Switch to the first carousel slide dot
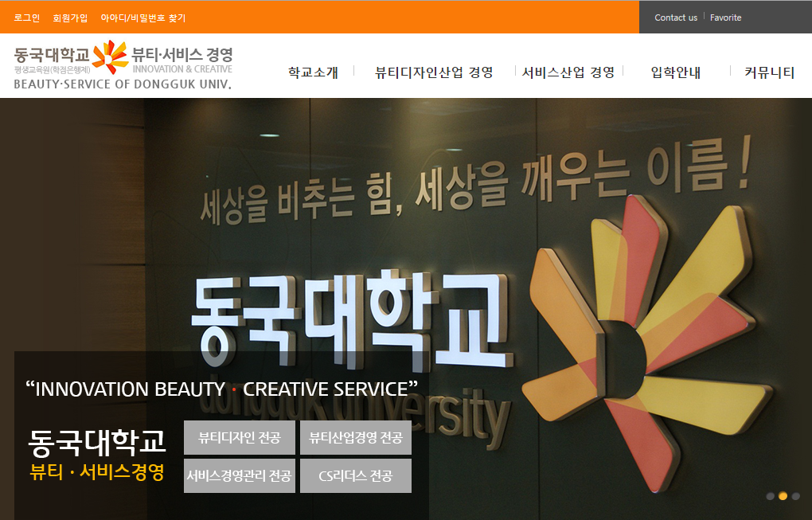812x520 pixels. (770, 496)
